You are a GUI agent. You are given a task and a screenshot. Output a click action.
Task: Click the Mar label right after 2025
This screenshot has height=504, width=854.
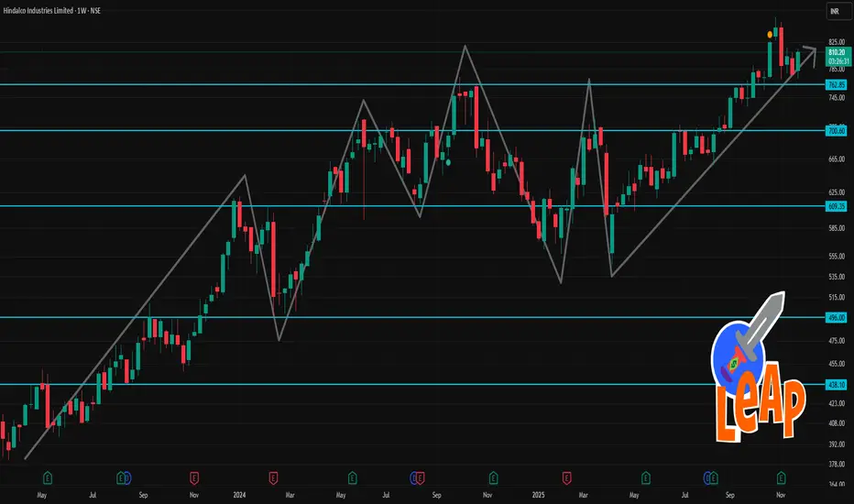pos(584,495)
